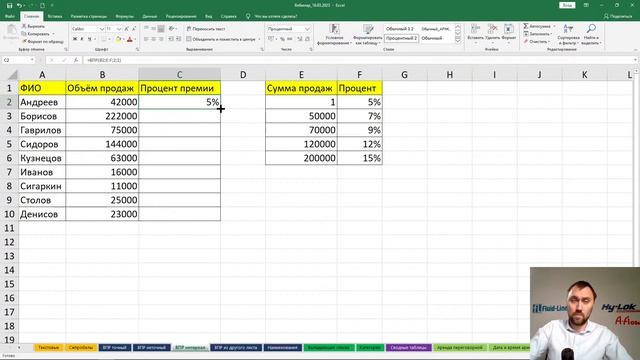Apply the red font color
640x360 pixels.
[130, 39]
